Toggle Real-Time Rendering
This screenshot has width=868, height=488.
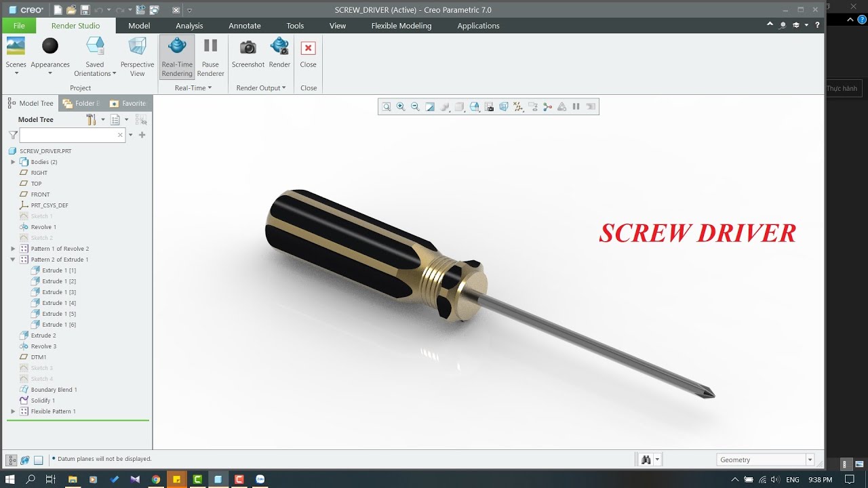(x=177, y=56)
